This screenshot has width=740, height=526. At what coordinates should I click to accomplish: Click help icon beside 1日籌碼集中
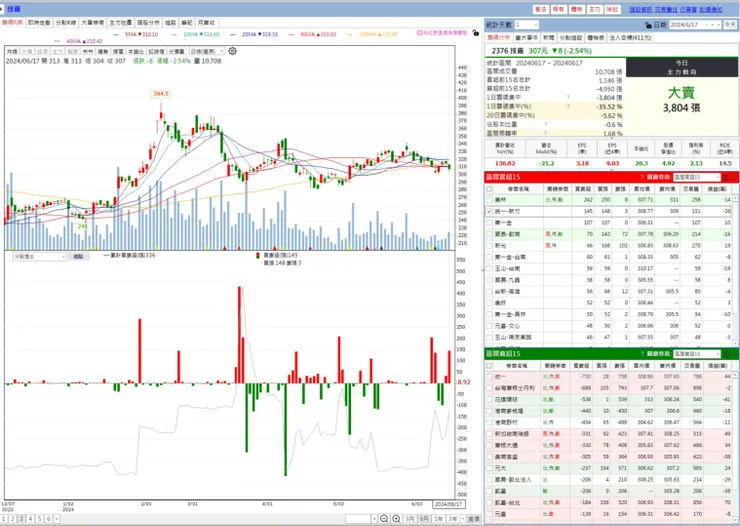tap(568, 97)
